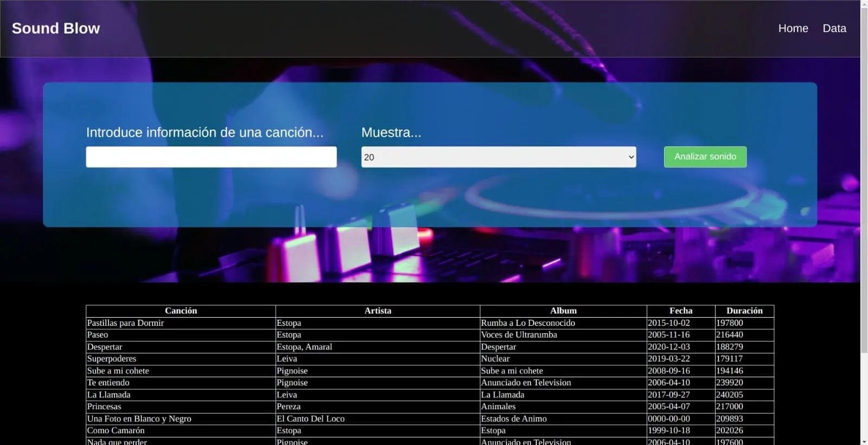This screenshot has height=445, width=868.
Task: Click duration '188279' cell
Action: tap(744, 347)
